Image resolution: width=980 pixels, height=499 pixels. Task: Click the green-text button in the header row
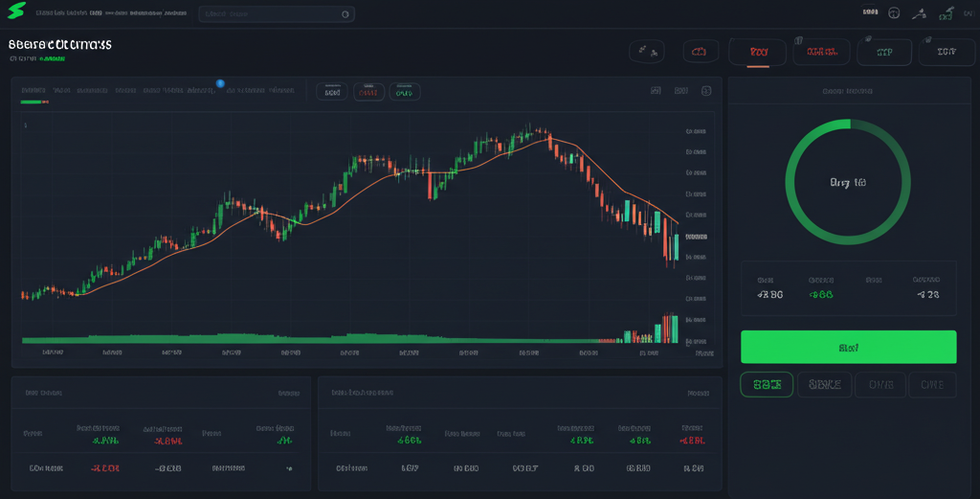coord(884,53)
